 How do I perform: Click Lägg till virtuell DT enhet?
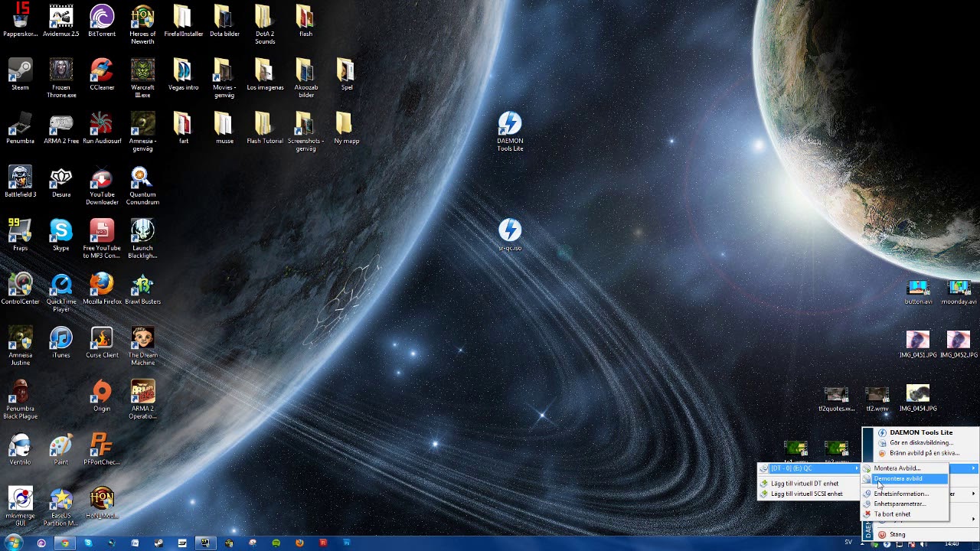pyautogui.click(x=808, y=484)
